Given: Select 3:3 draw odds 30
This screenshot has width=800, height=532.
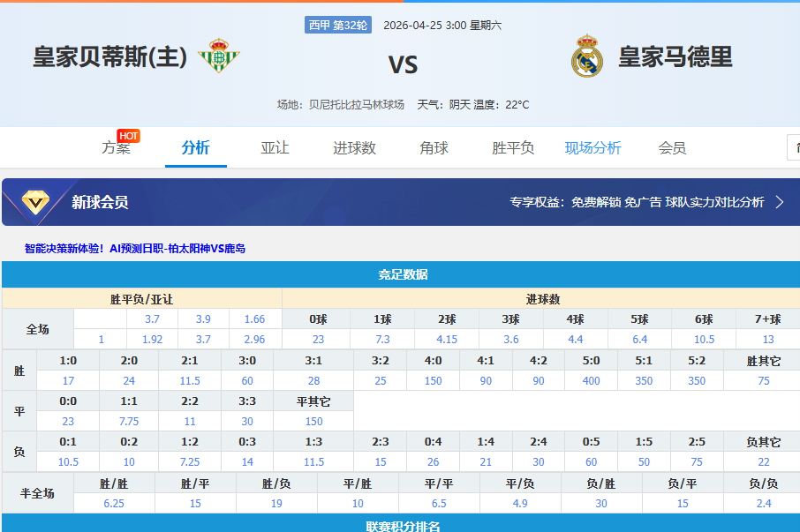Looking at the screenshot, I should (x=247, y=422).
